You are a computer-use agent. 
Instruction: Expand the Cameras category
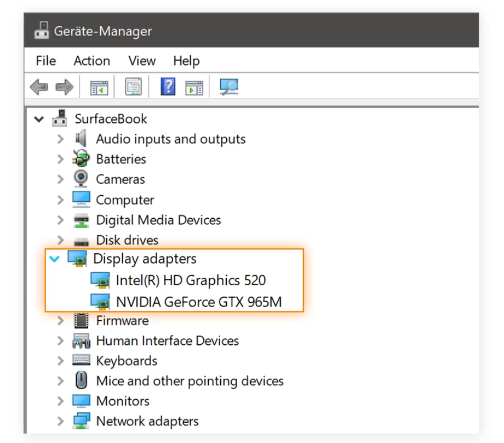pos(60,179)
